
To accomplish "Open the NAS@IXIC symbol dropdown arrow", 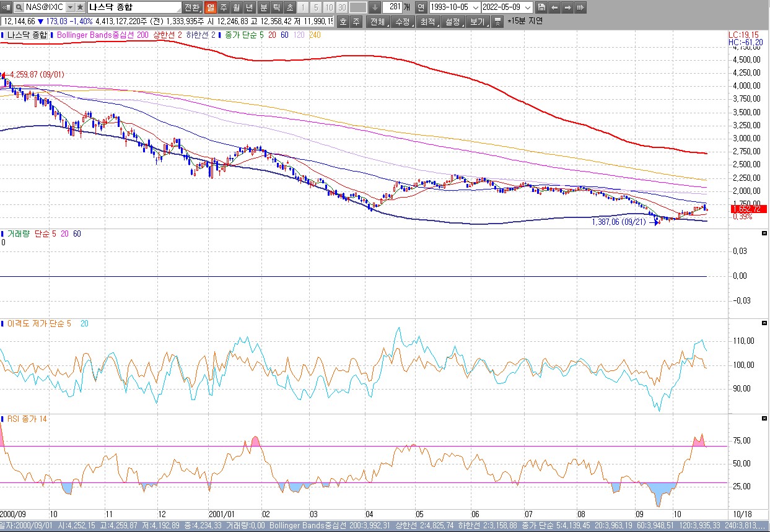I will [69, 7].
